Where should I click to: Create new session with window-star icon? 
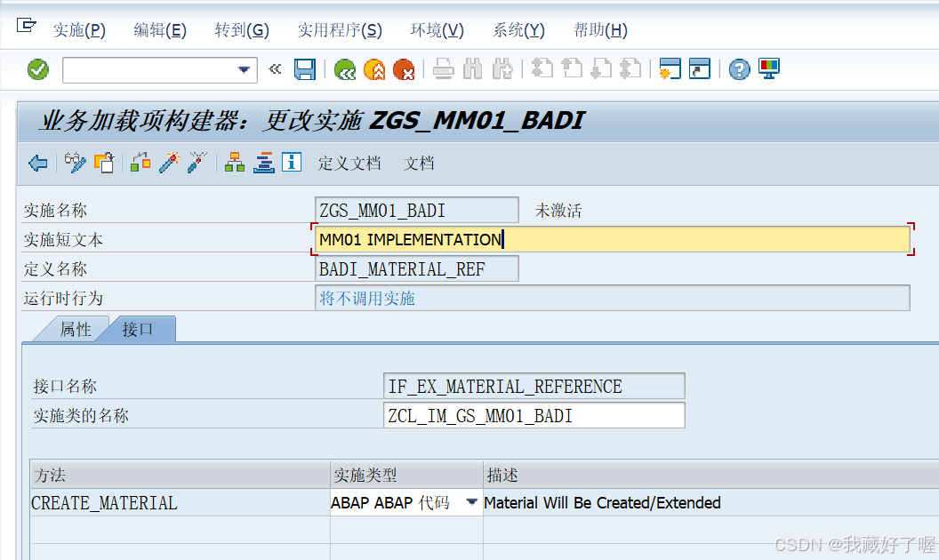pyautogui.click(x=670, y=68)
